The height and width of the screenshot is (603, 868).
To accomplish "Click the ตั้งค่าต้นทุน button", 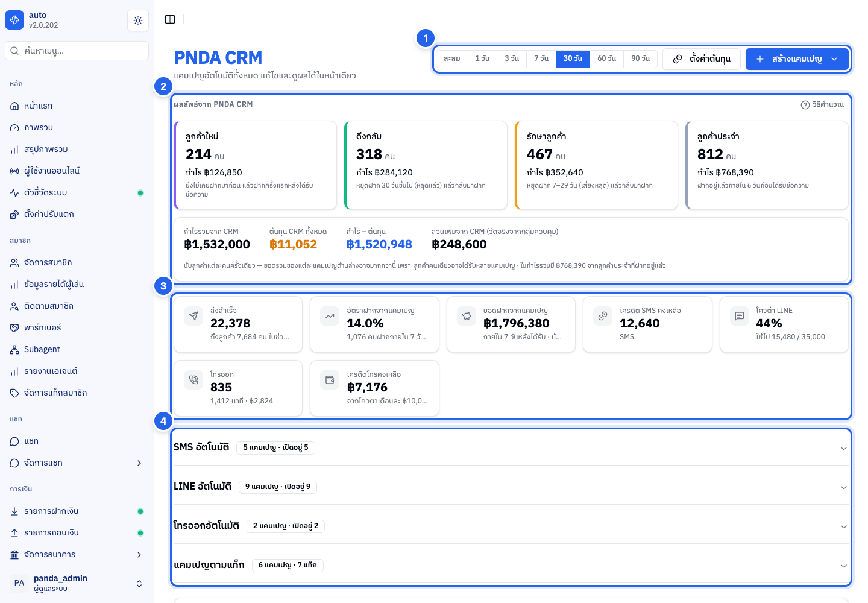I will pyautogui.click(x=702, y=59).
